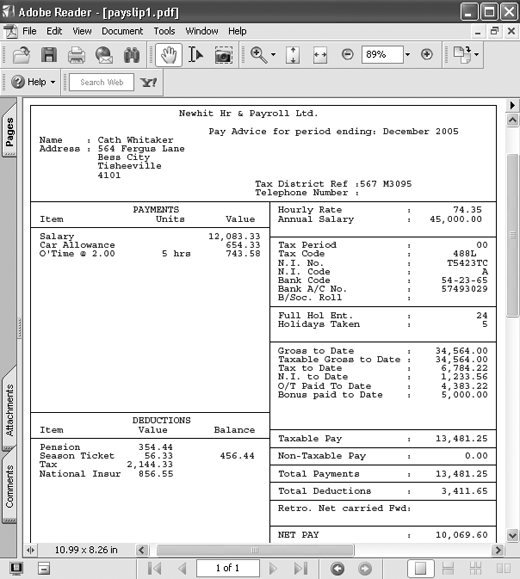Click the Previous View round arrow
Viewport: 520px width, 579px height.
(337, 568)
